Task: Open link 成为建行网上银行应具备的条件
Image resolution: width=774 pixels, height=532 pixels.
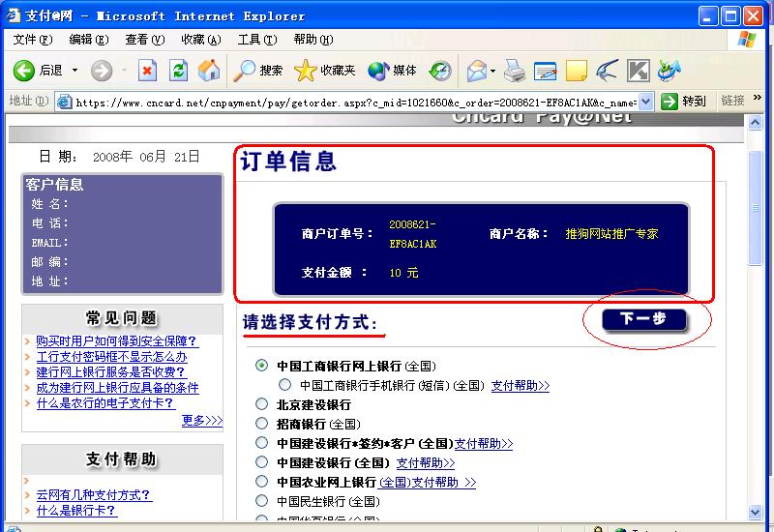Action: click(117, 388)
